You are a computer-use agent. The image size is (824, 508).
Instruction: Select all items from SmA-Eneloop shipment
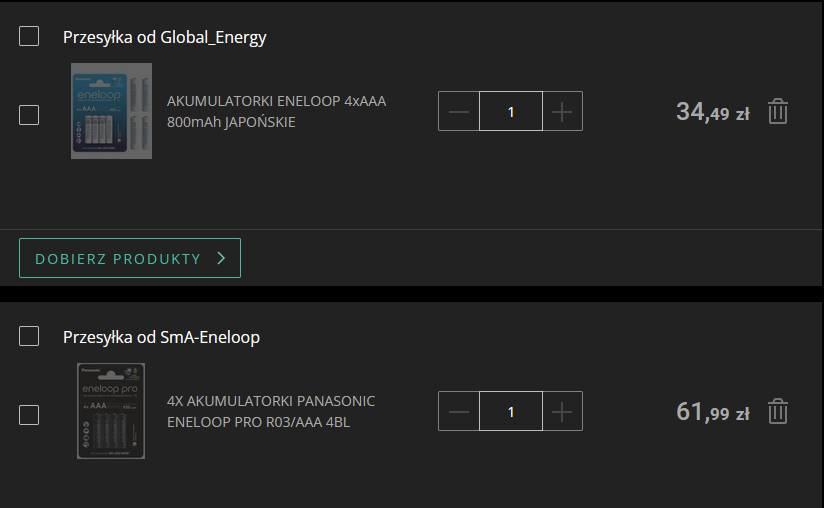(x=29, y=336)
